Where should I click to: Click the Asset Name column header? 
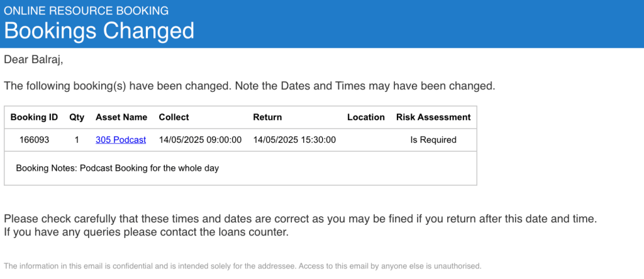tap(121, 117)
